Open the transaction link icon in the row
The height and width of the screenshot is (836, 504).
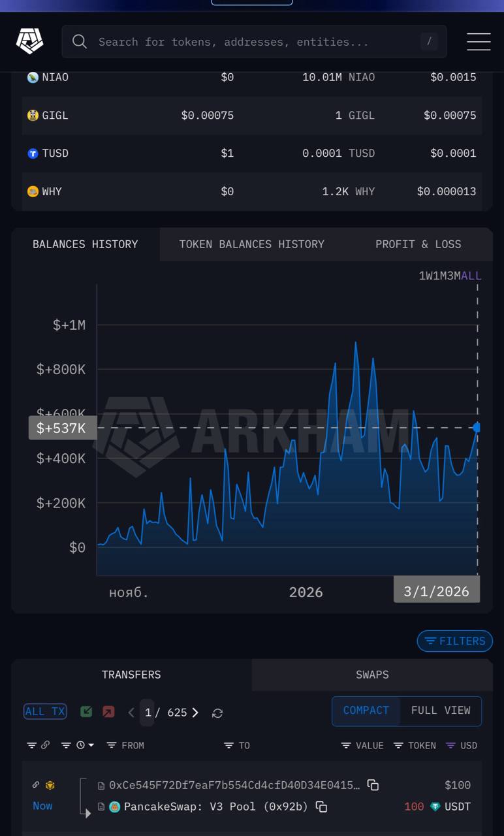36,785
